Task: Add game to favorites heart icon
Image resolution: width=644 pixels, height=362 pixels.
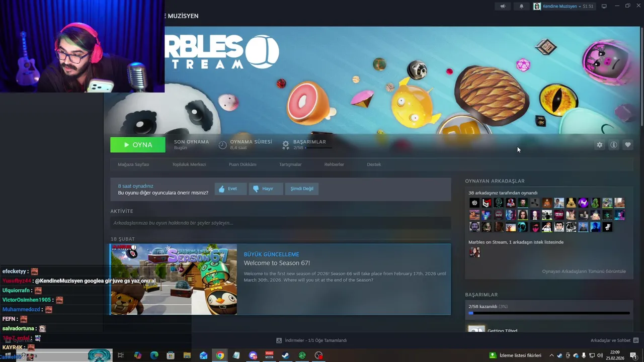Action: coord(628,145)
